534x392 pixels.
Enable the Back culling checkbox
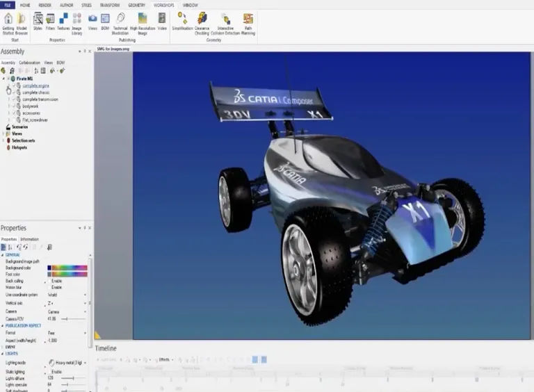tap(48, 281)
